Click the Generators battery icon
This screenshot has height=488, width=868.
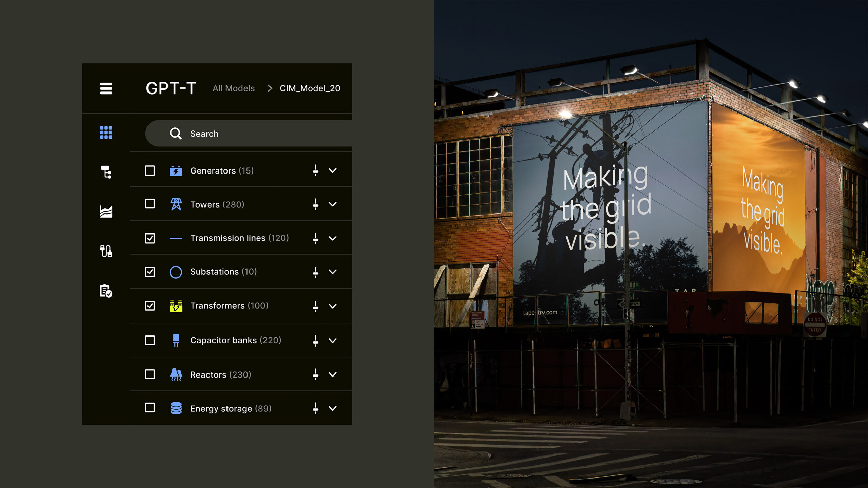[x=176, y=170]
